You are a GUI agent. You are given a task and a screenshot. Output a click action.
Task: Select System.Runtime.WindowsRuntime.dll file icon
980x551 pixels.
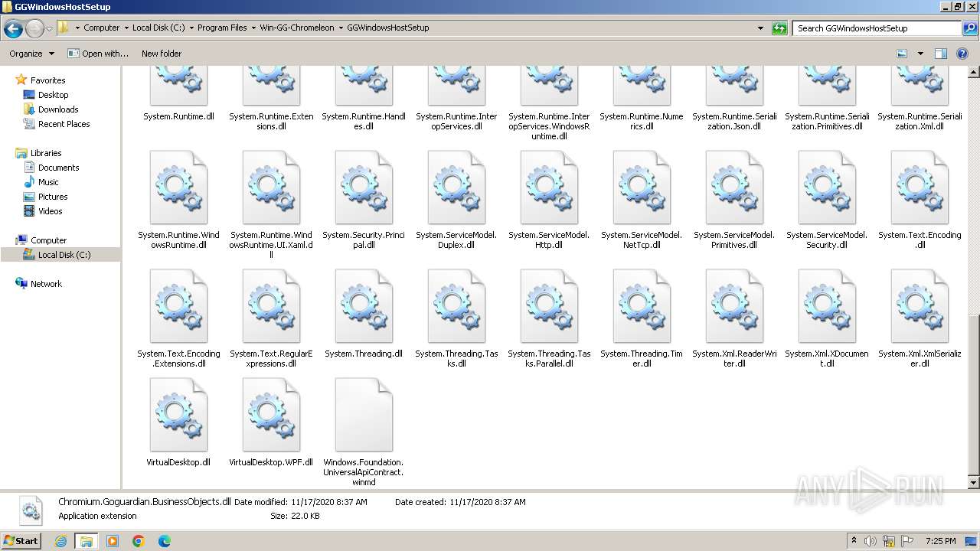[x=178, y=187]
